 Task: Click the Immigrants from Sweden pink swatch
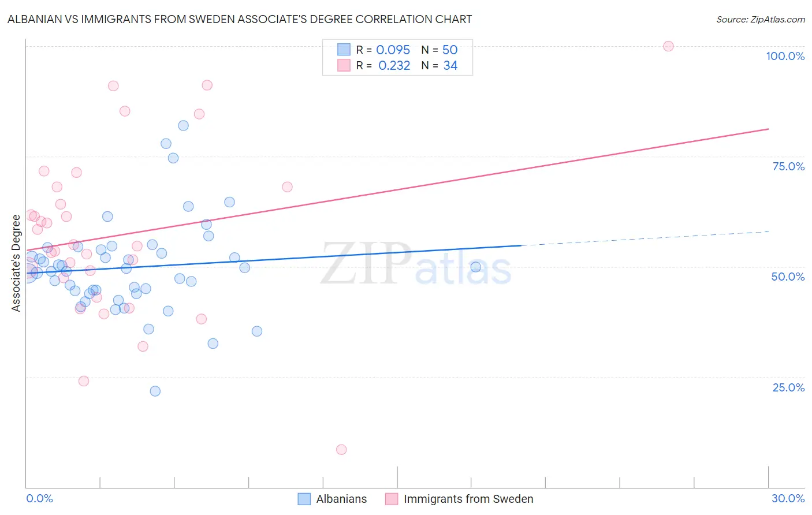(x=392, y=499)
